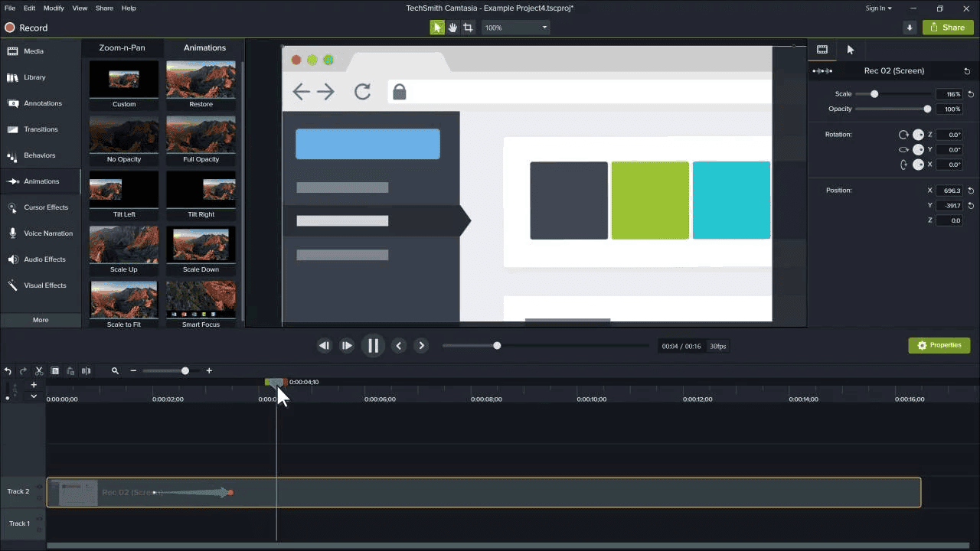Viewport: 980px width, 551px height.
Task: Open the Transitions panel
Action: 40,129
